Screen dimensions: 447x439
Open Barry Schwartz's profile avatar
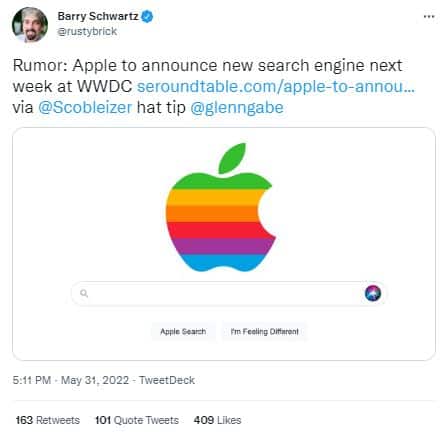[x=30, y=25]
